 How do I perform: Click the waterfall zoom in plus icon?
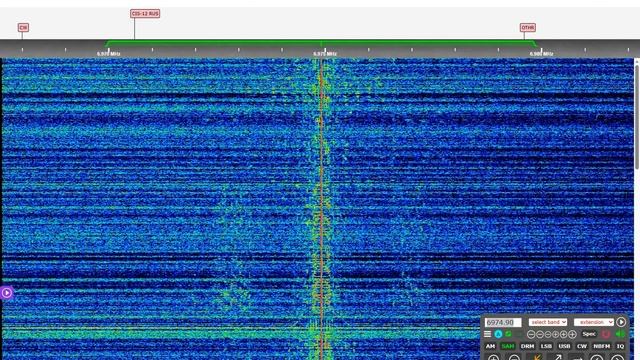pos(493,358)
